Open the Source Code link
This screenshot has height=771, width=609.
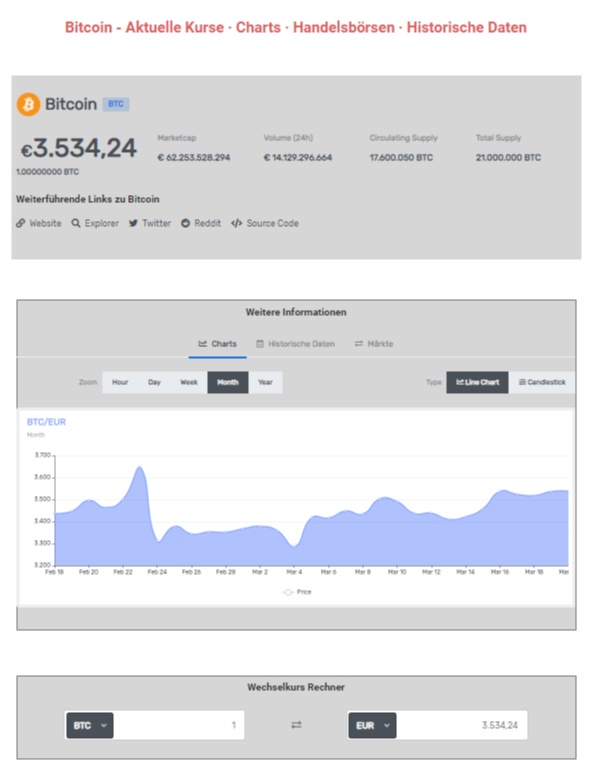click(265, 223)
